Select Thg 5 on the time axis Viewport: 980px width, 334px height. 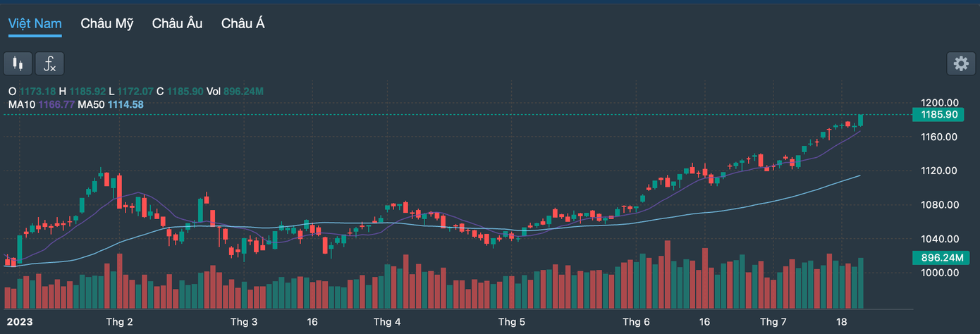(512, 322)
